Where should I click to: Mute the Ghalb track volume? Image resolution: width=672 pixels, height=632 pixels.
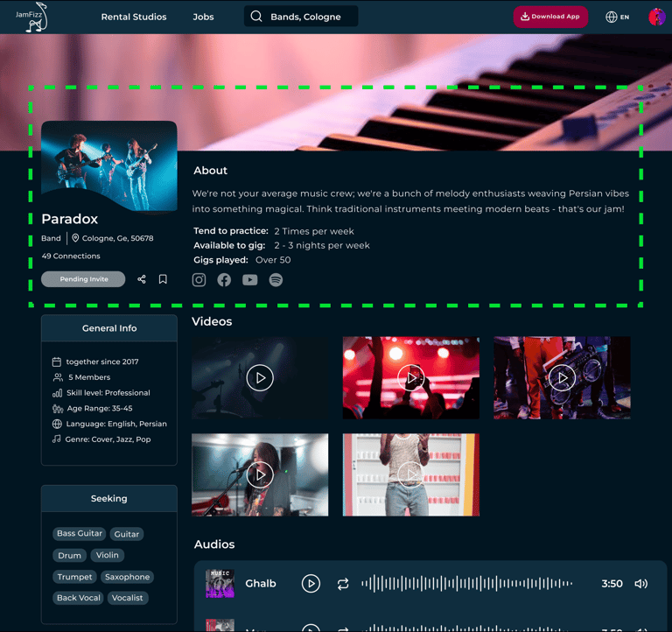point(641,584)
